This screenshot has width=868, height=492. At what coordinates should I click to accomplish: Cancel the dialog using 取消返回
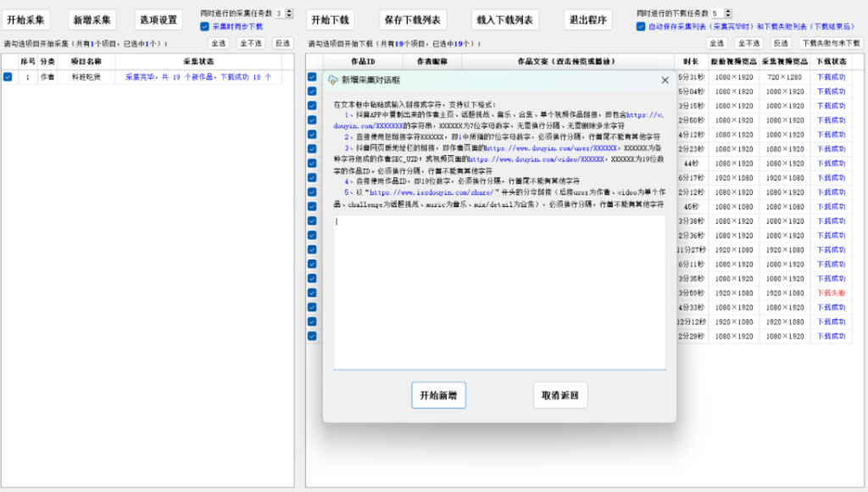click(560, 395)
